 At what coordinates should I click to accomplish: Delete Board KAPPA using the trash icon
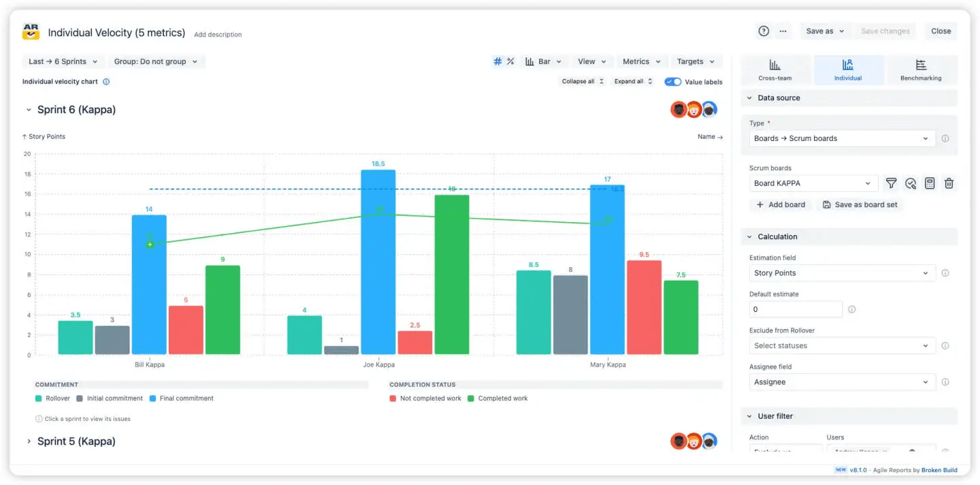pyautogui.click(x=949, y=183)
